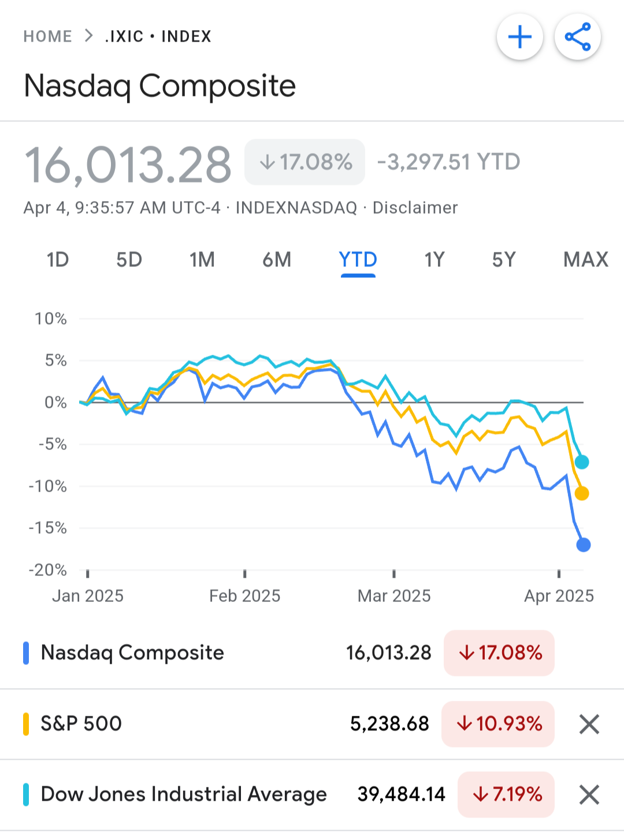Open the share icon button
The width and height of the screenshot is (624, 840).
pyautogui.click(x=578, y=37)
